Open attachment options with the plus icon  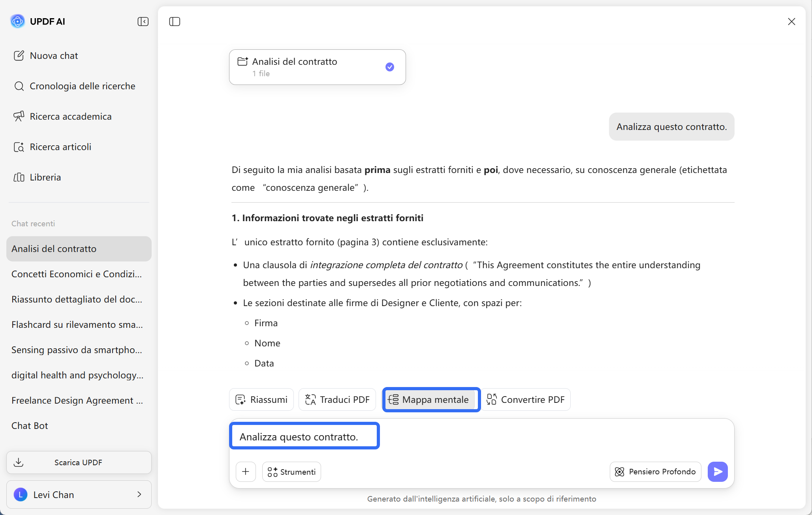tap(246, 472)
